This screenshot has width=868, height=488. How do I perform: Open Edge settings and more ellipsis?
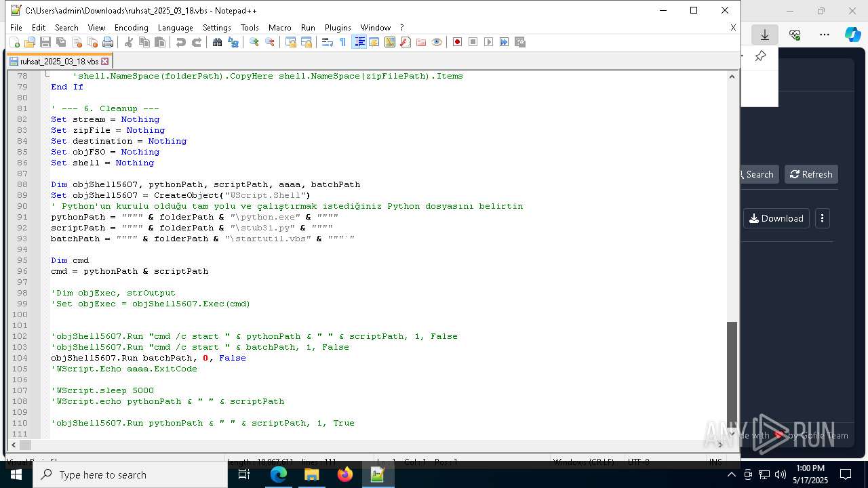point(825,35)
